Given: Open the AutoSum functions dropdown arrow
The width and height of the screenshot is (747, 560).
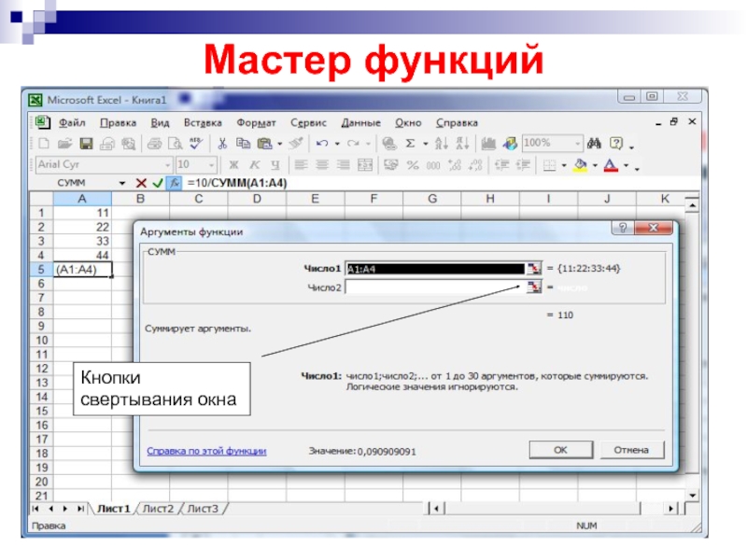Looking at the screenshot, I should (426, 144).
